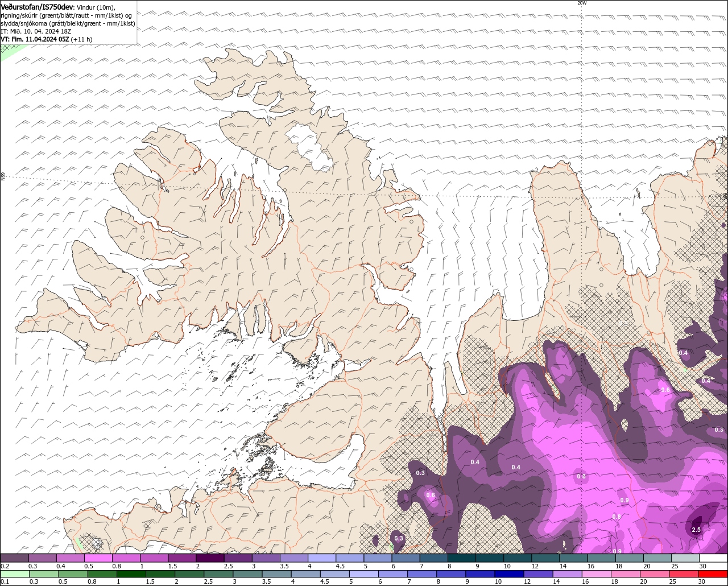Click the '20W' longitude label at top
The width and height of the screenshot is (728, 586).
pyautogui.click(x=581, y=3)
